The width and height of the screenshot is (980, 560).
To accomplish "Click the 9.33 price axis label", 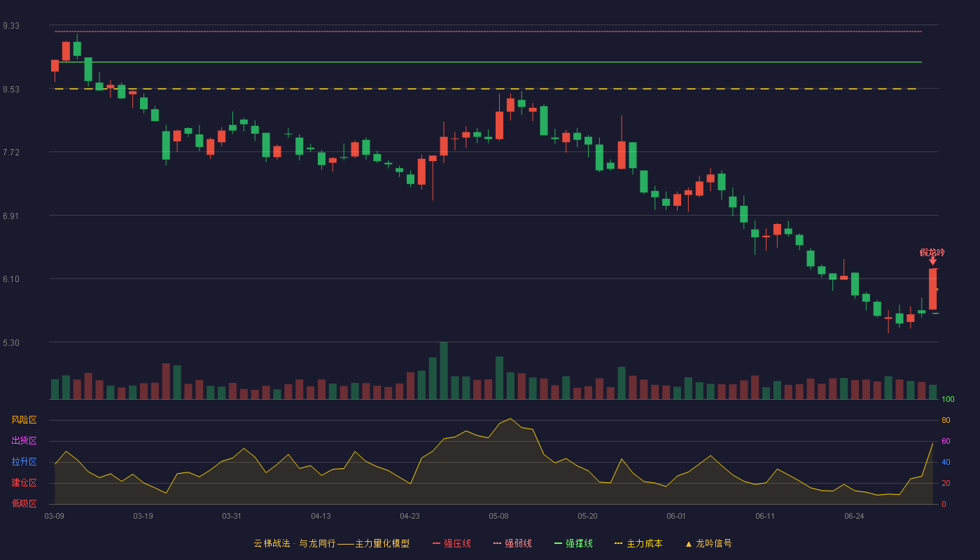I will (11, 26).
